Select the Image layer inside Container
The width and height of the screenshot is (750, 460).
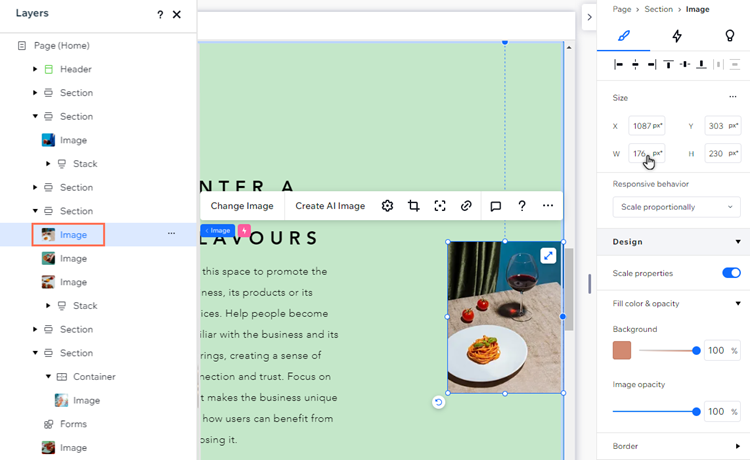[x=87, y=400]
